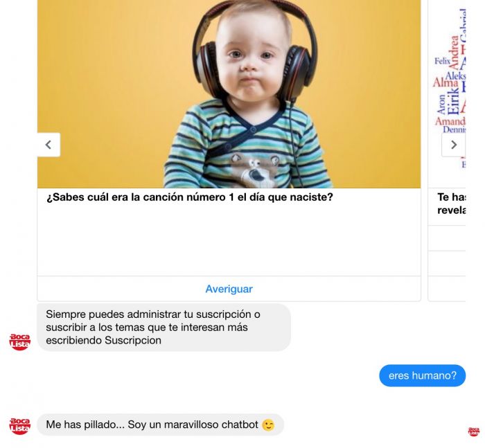Click the left carousel arrow

pyautogui.click(x=49, y=145)
